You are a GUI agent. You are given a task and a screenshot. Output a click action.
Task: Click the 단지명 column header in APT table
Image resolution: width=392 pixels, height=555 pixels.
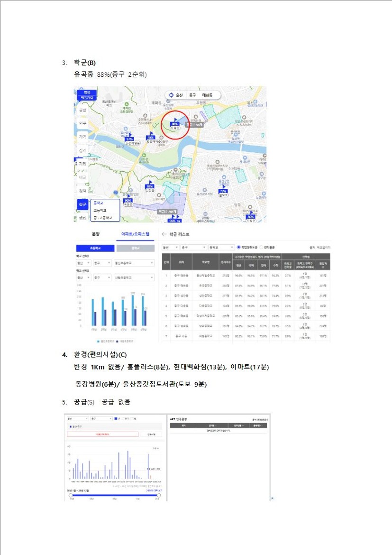(x=211, y=426)
